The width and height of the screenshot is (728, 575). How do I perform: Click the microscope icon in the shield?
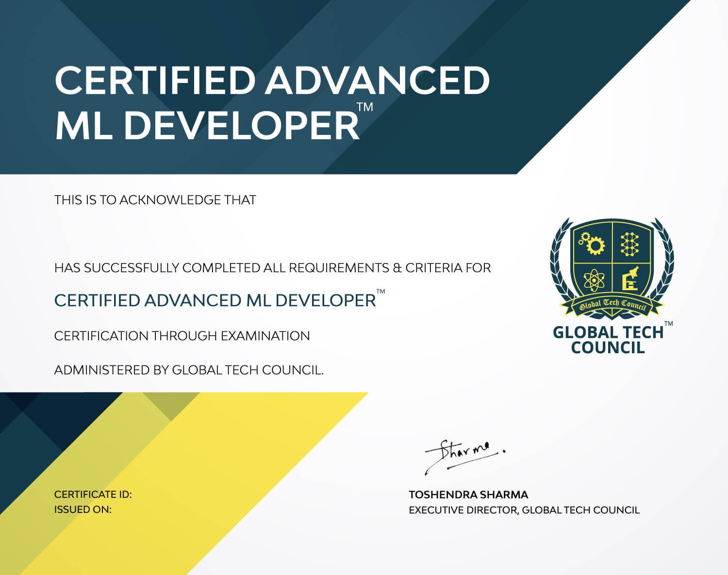(629, 279)
